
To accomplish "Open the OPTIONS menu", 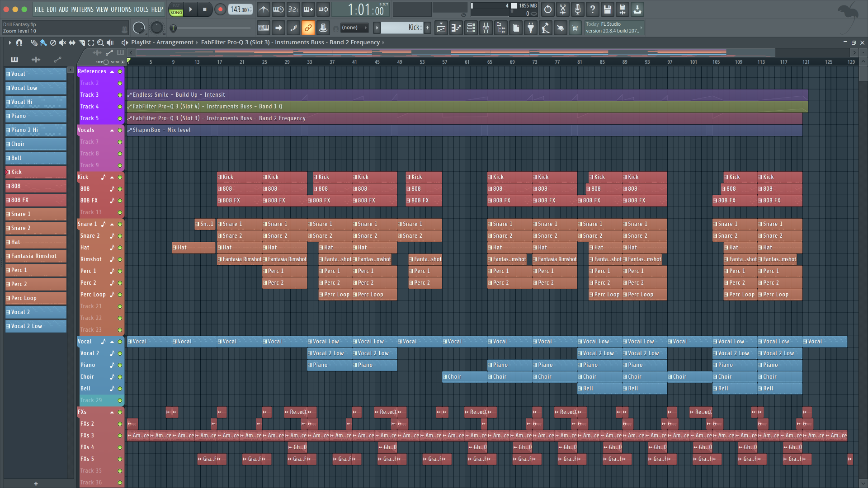I will pyautogui.click(x=121, y=9).
